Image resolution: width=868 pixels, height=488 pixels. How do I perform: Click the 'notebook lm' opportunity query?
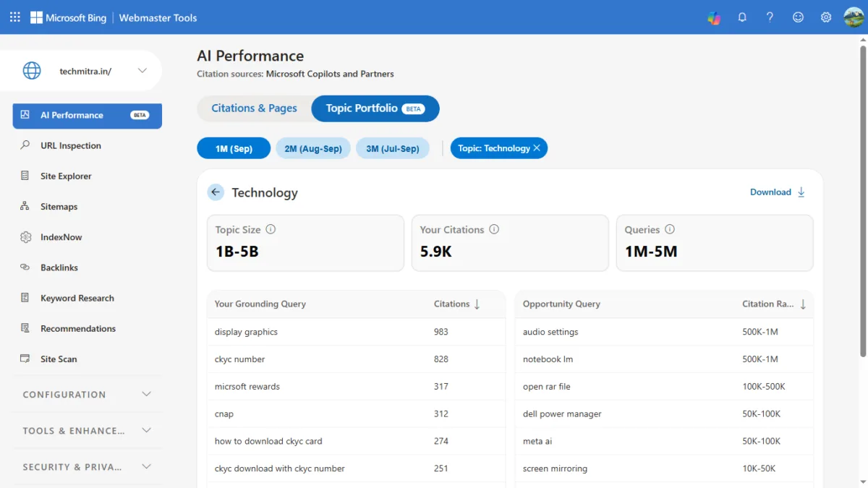coord(548,359)
